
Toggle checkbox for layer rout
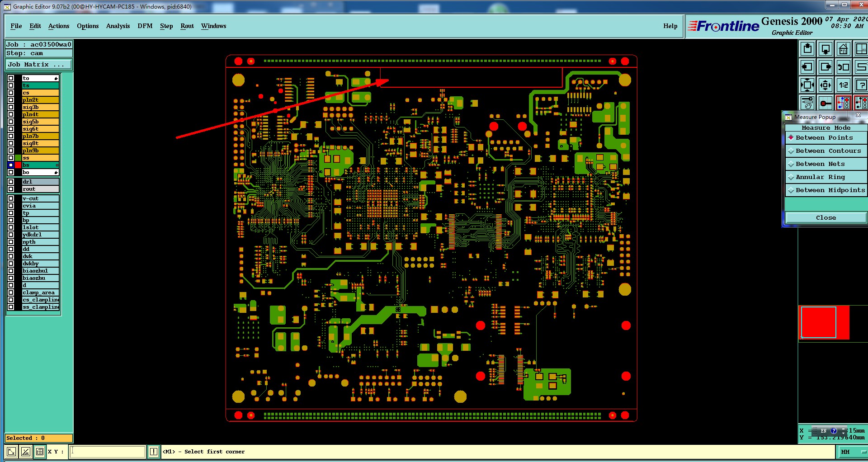pos(11,189)
